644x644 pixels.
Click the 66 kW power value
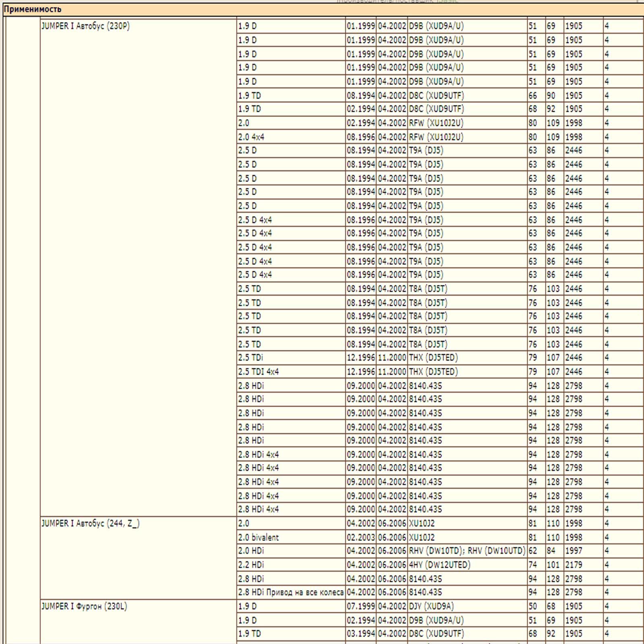click(x=537, y=95)
